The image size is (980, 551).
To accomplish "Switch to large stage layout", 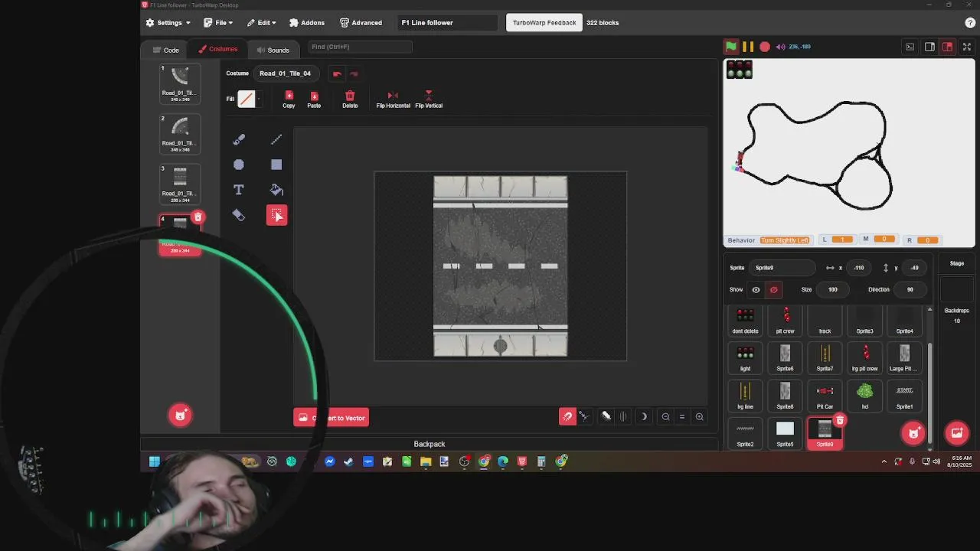I will pos(948,47).
